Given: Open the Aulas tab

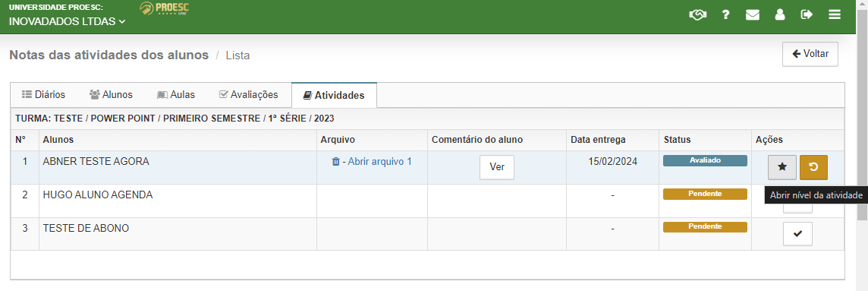Looking at the screenshot, I should 176,95.
